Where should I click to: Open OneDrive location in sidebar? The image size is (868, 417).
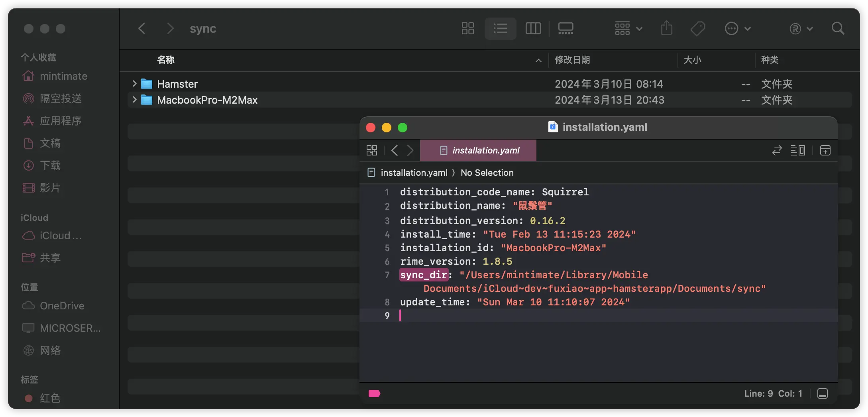click(x=53, y=305)
